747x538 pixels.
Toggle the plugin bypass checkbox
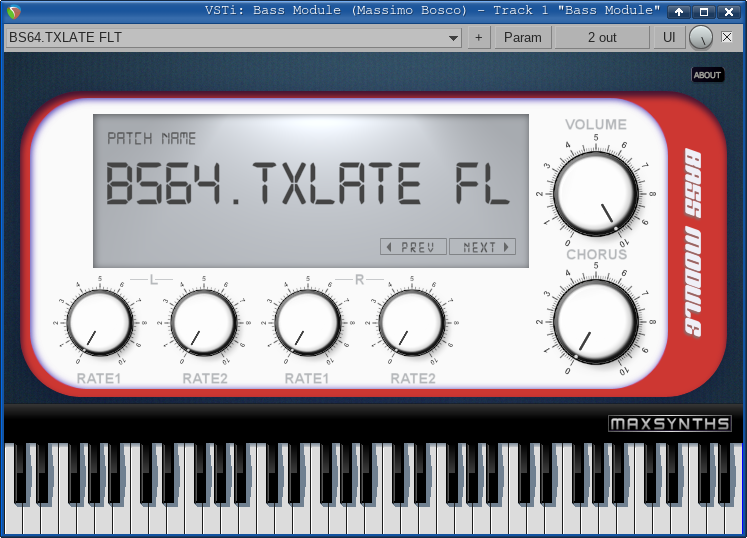[727, 37]
